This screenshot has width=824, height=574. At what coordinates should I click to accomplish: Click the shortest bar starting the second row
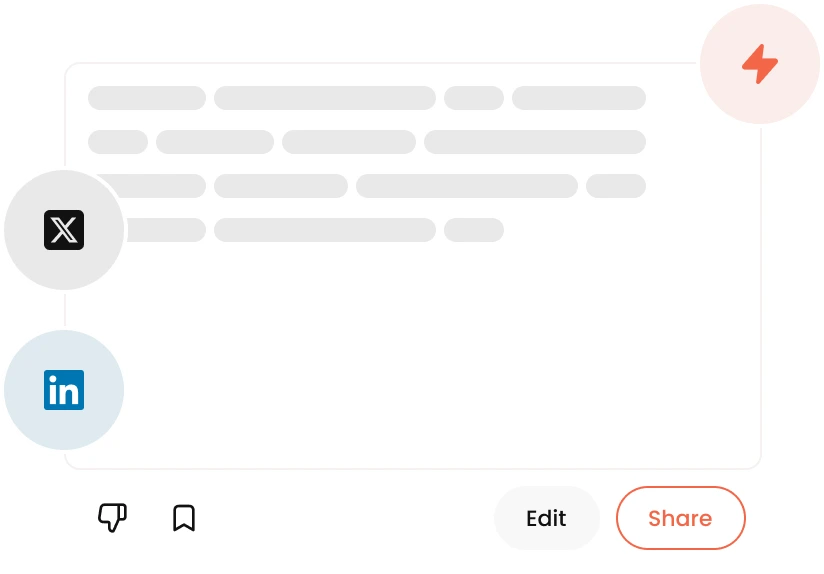118,142
